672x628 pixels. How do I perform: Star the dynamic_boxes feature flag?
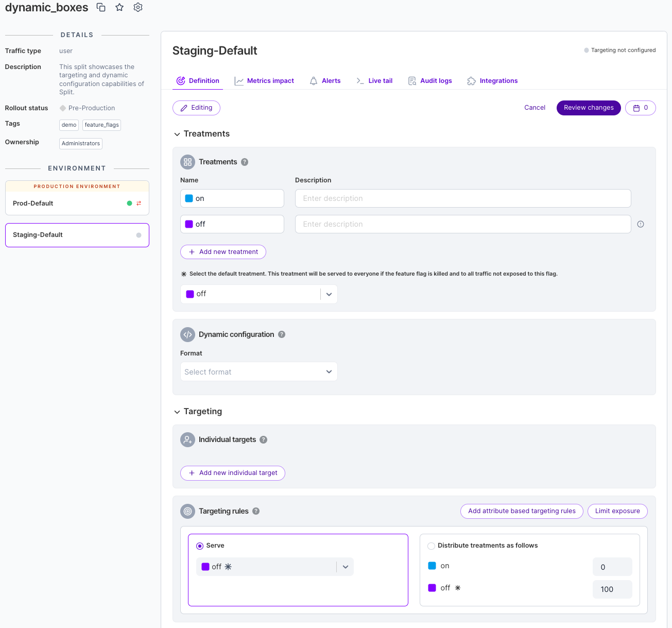click(x=119, y=7)
